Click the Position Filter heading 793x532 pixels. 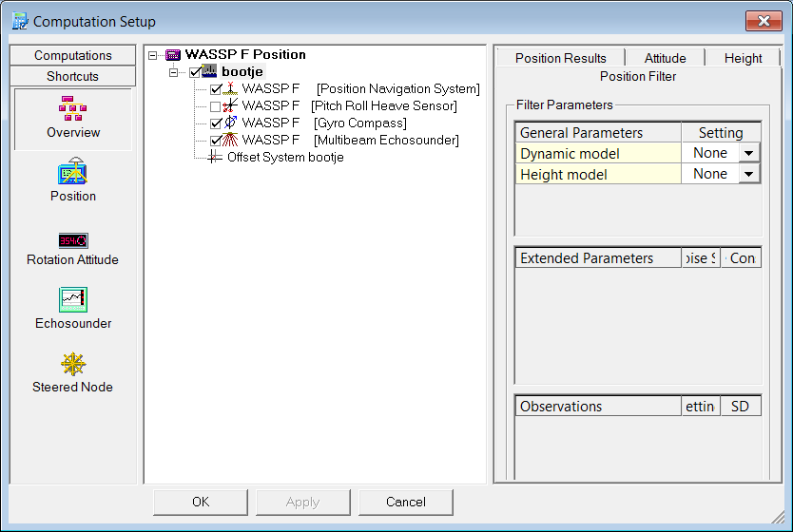[638, 76]
